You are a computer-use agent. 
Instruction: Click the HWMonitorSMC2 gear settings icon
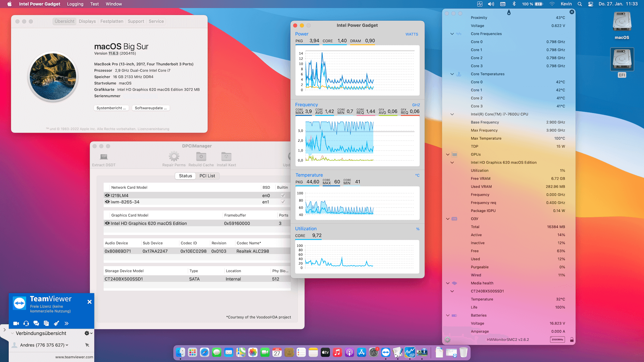tap(447, 340)
